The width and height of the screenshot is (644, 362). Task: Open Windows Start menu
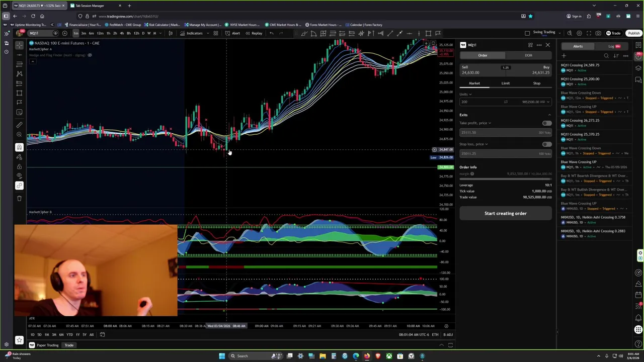221,356
